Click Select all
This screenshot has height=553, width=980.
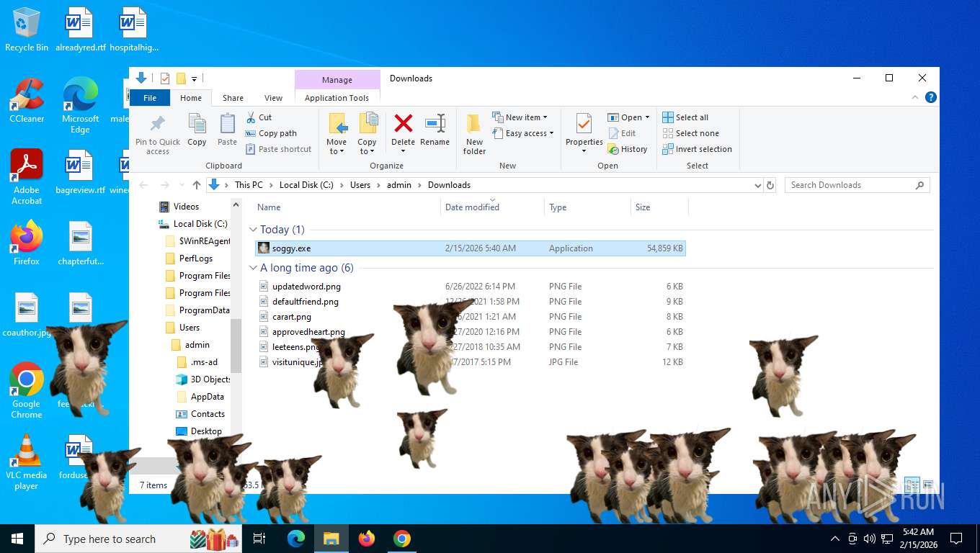click(685, 117)
